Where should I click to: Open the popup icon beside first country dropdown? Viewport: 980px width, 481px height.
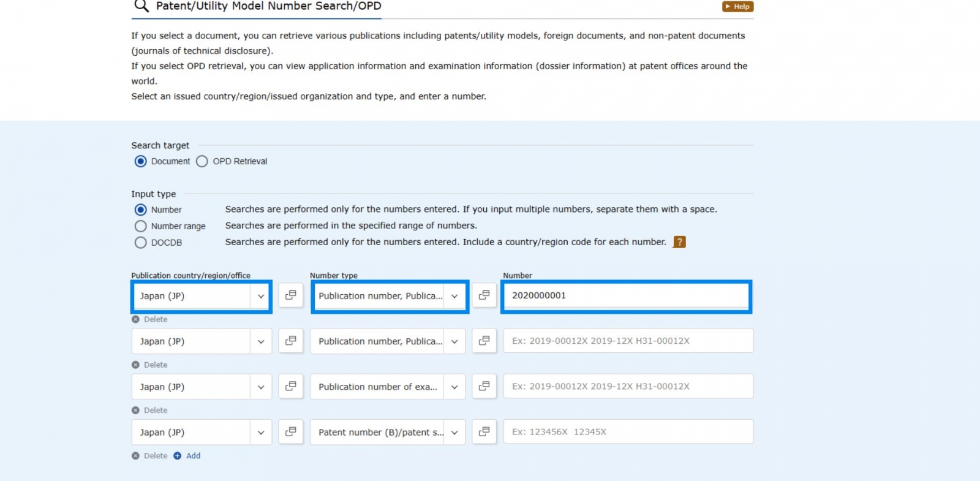coord(291,295)
